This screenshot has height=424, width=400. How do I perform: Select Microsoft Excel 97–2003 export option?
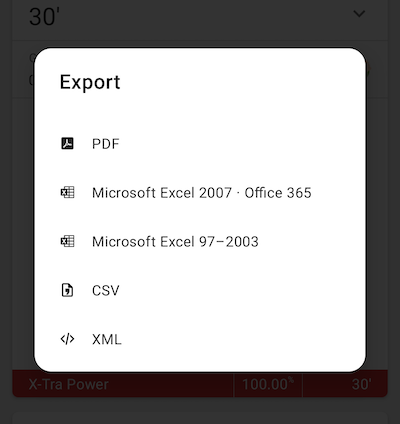[200, 242]
